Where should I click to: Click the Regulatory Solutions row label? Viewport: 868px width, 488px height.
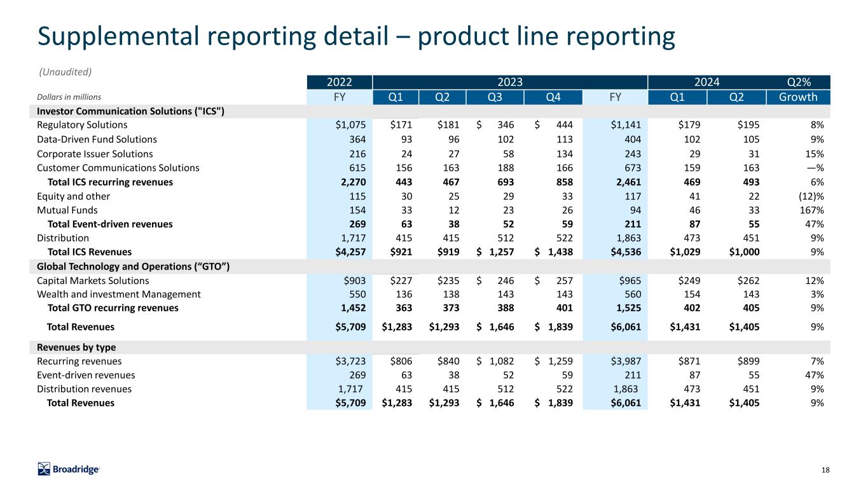coord(82,125)
